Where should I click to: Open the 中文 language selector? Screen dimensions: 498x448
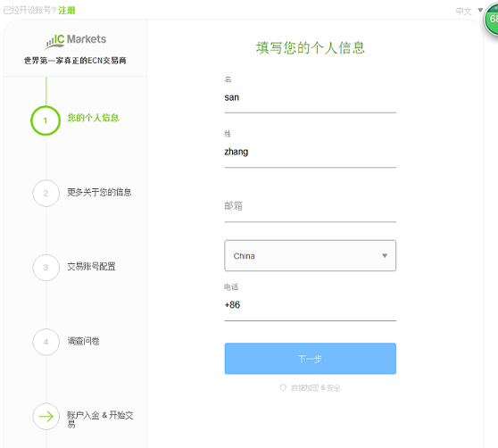click(x=469, y=11)
